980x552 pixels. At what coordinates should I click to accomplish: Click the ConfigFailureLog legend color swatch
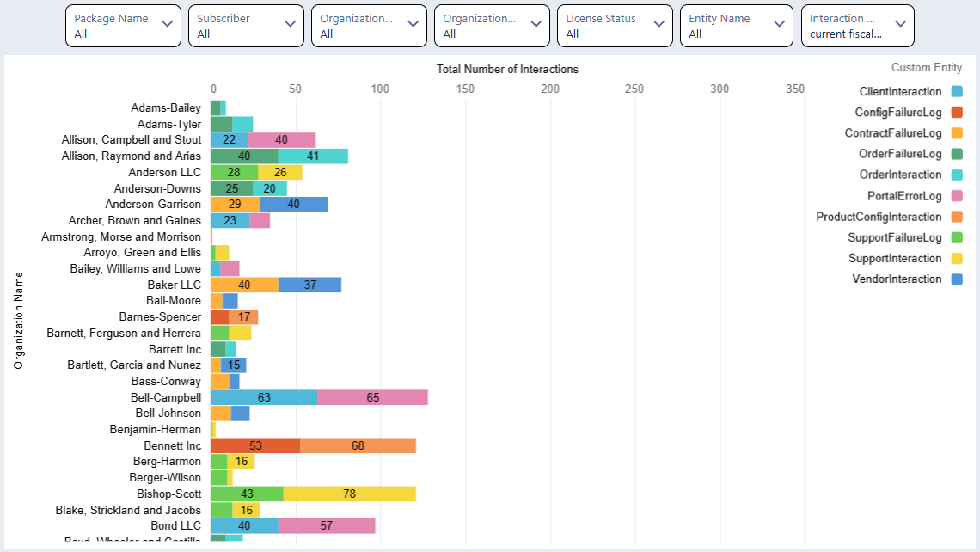tap(957, 113)
